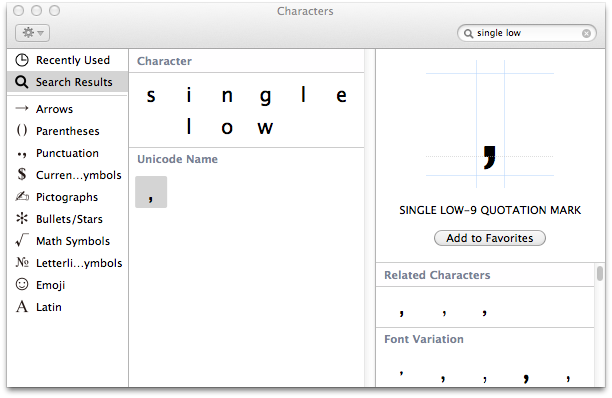
Task: Open the Emoji smiley icon
Action: pyautogui.click(x=22, y=284)
